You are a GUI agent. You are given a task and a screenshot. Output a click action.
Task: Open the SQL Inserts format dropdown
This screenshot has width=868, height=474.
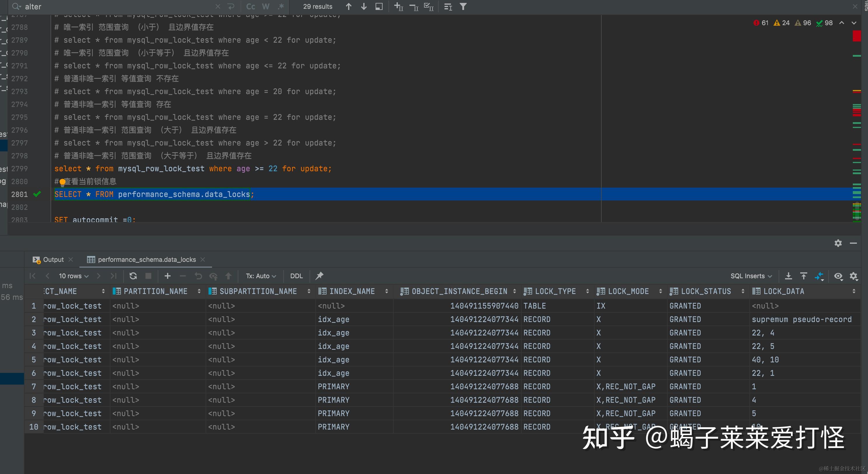pos(751,276)
